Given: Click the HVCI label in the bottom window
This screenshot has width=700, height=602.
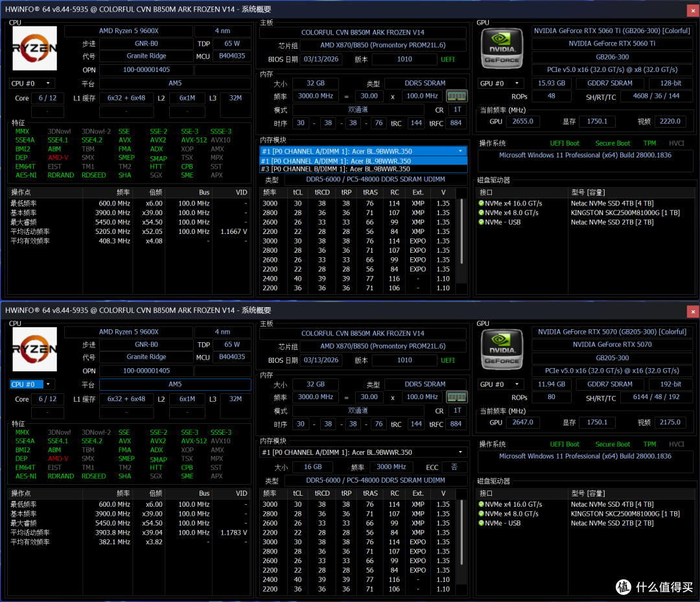Looking at the screenshot, I should [676, 445].
